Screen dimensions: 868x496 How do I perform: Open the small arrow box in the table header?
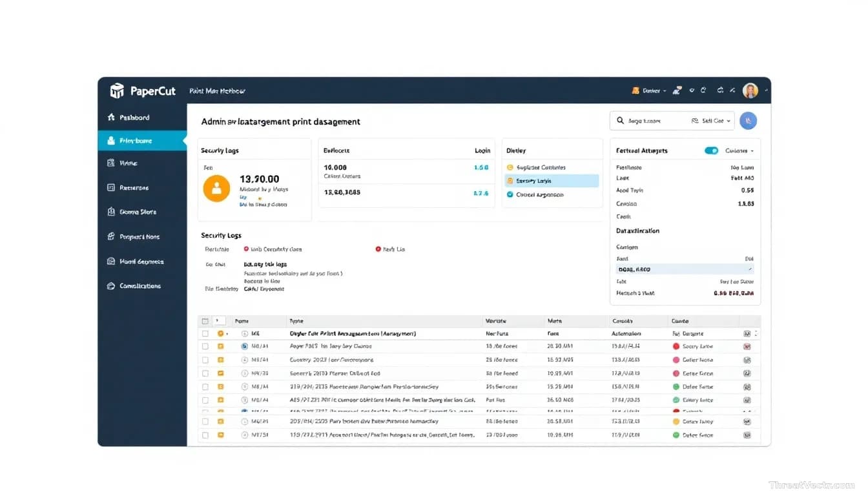coord(218,321)
